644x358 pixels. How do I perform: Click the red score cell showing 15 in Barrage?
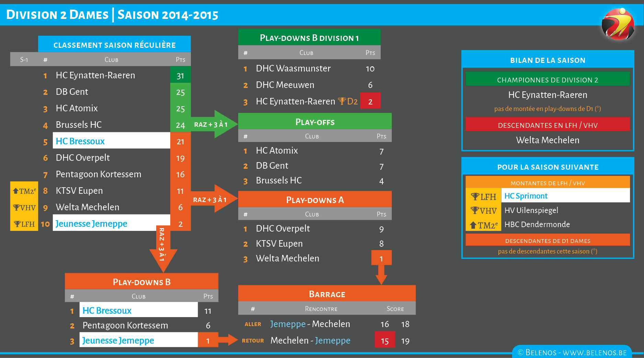tap(384, 341)
